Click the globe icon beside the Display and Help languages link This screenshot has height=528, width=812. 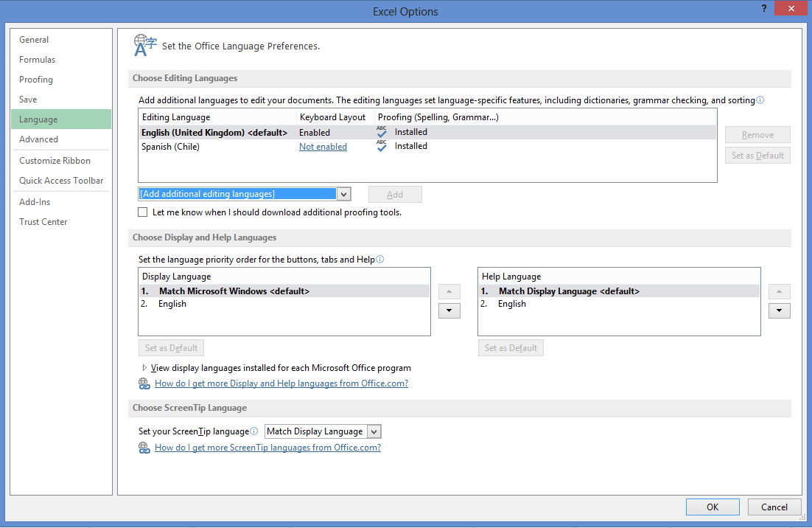pos(144,383)
